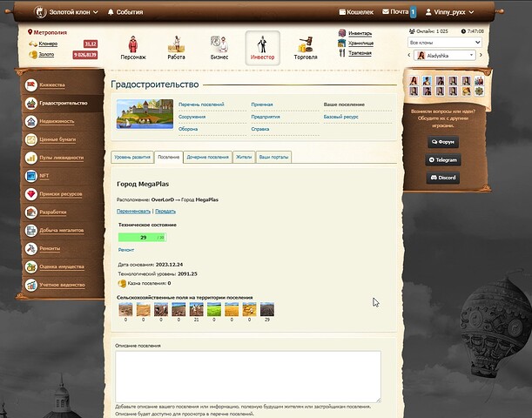Select the Торговля trade gavel icon
532x418 pixels.
click(x=306, y=45)
